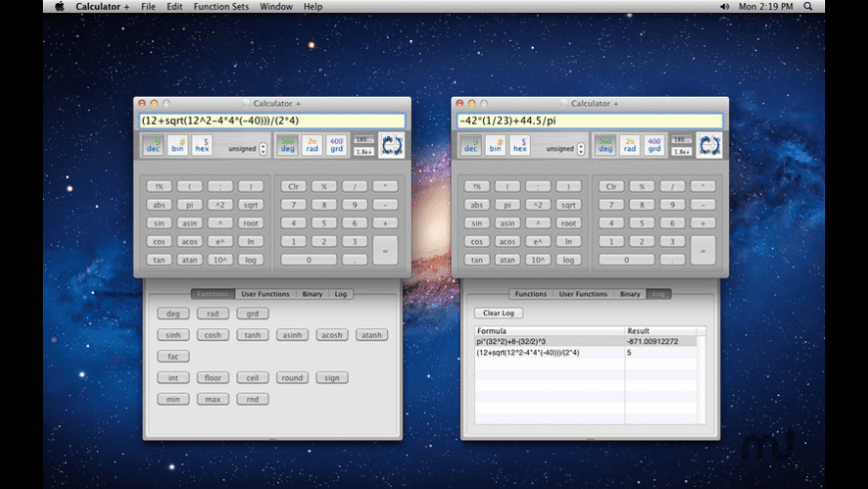This screenshot has width=868, height=489.
Task: Toggle the 180... format in left calculator
Action: 364,140
